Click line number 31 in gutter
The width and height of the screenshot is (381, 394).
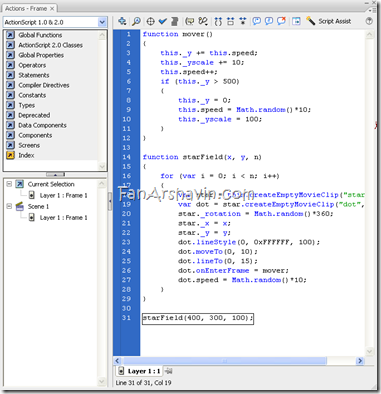coord(126,318)
